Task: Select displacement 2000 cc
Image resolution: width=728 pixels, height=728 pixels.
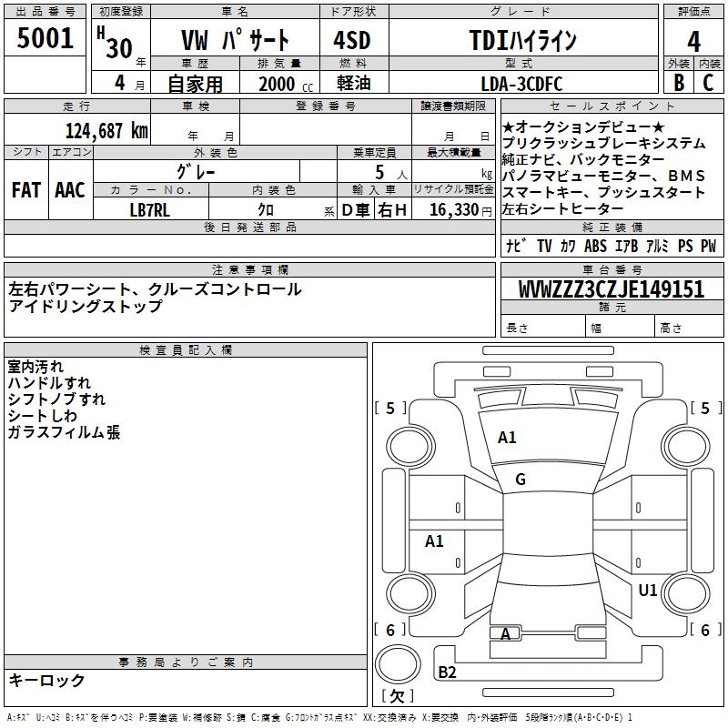Action: click(286, 84)
